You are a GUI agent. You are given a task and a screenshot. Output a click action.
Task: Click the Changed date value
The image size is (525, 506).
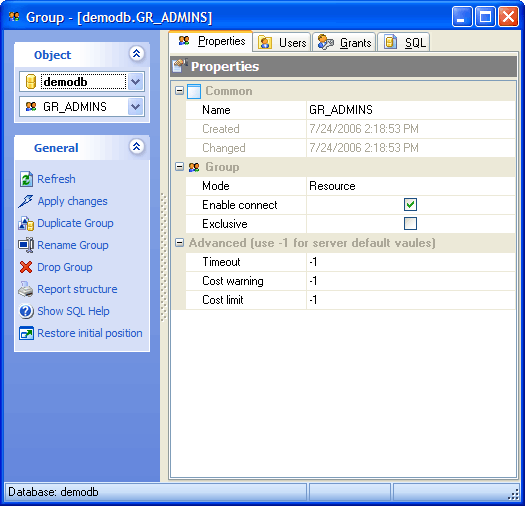coord(364,148)
